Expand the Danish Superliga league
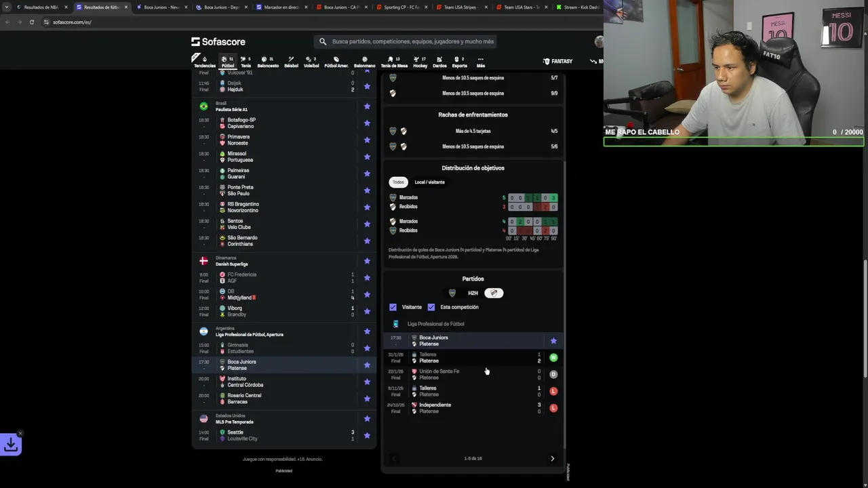Image resolution: width=868 pixels, height=488 pixels. [x=232, y=264]
